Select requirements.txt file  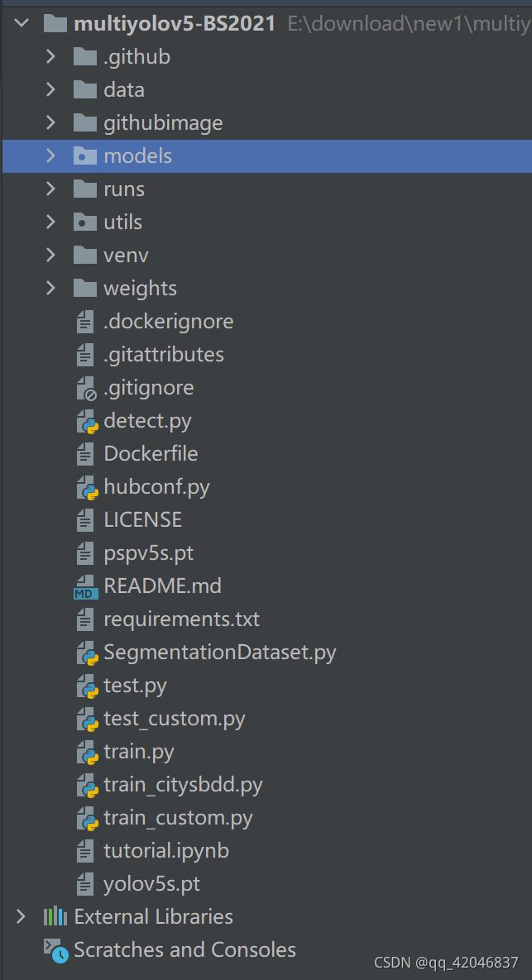[x=181, y=619]
